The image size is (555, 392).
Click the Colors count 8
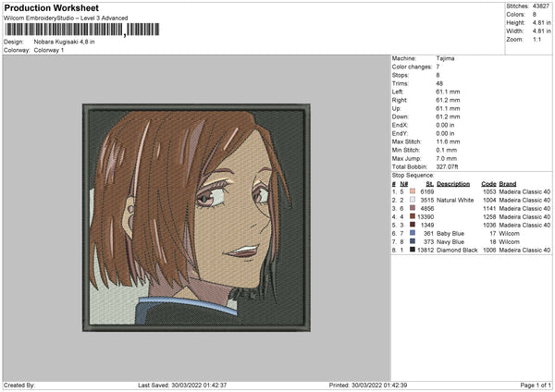(535, 15)
